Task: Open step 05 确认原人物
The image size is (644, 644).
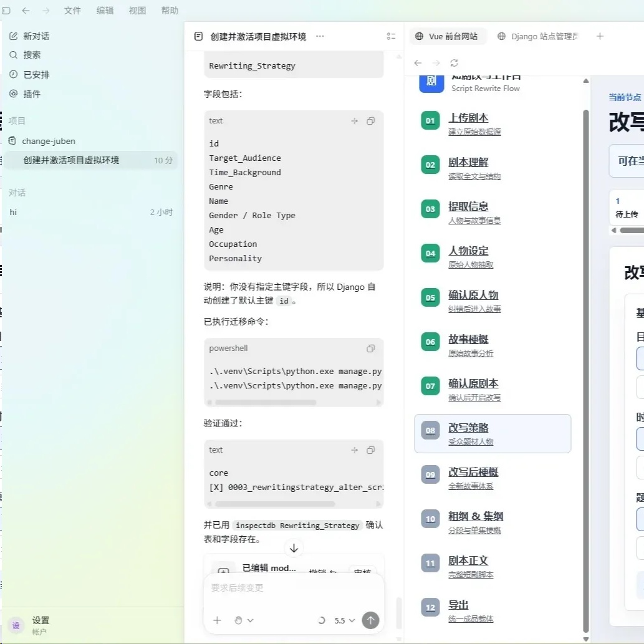Action: point(493,301)
